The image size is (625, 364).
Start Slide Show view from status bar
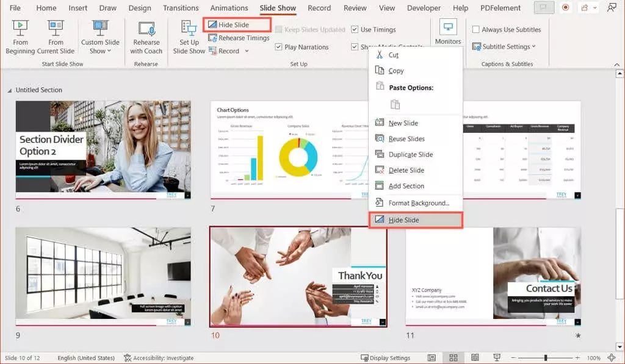click(x=497, y=358)
